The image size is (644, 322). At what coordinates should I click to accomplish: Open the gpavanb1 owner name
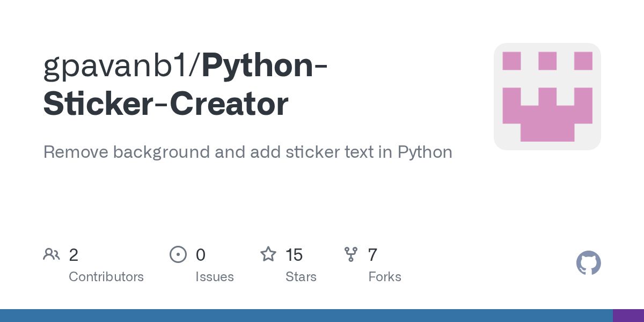[x=120, y=67]
